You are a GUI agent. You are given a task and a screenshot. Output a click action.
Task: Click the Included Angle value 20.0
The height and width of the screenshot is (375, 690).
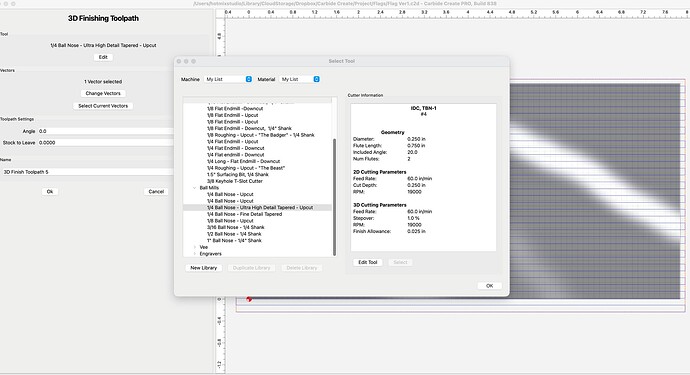click(x=412, y=152)
